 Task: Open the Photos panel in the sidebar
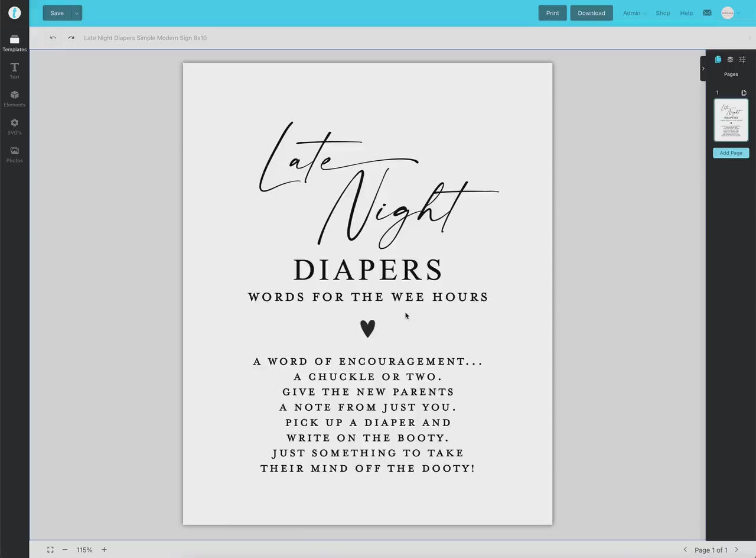pos(14,154)
